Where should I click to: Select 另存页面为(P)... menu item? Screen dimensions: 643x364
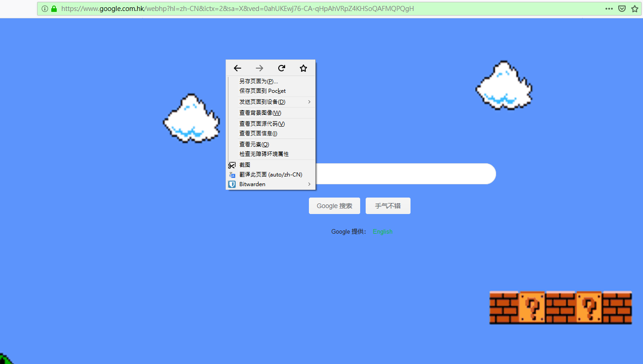point(271,81)
